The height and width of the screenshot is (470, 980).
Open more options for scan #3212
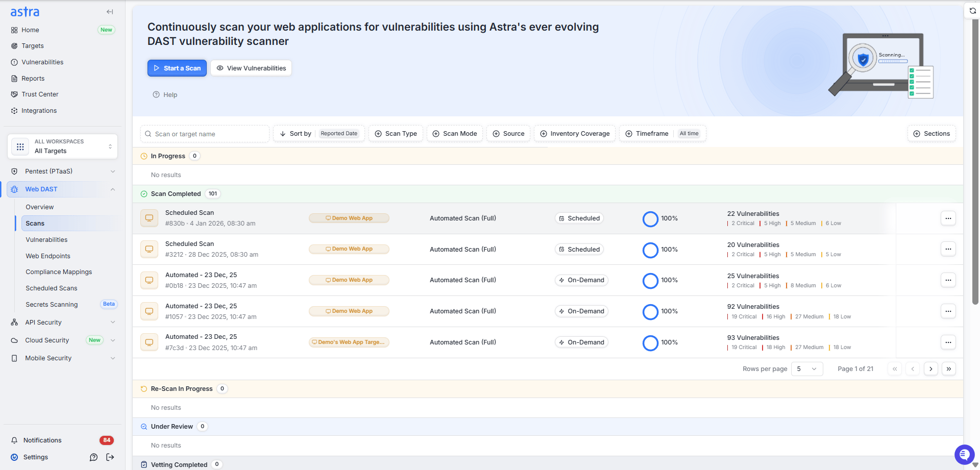[948, 249]
